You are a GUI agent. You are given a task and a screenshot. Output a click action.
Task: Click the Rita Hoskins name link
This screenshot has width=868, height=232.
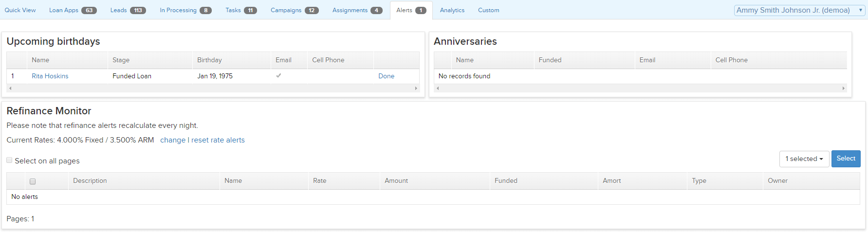pos(50,76)
